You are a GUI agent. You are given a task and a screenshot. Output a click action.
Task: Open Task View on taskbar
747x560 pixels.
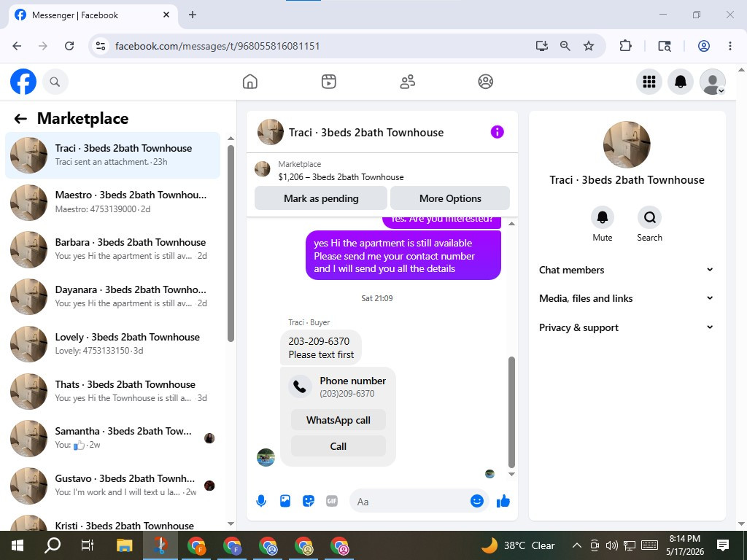[88, 545]
